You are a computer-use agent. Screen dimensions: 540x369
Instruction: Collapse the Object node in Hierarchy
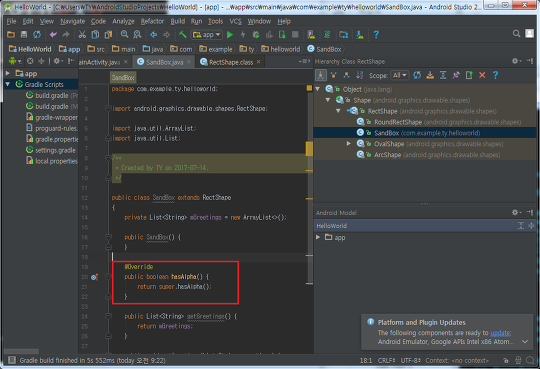pyautogui.click(x=318, y=89)
